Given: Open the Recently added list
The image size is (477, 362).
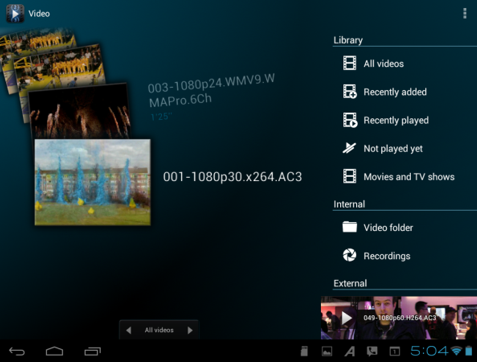Looking at the screenshot, I should point(405,92).
